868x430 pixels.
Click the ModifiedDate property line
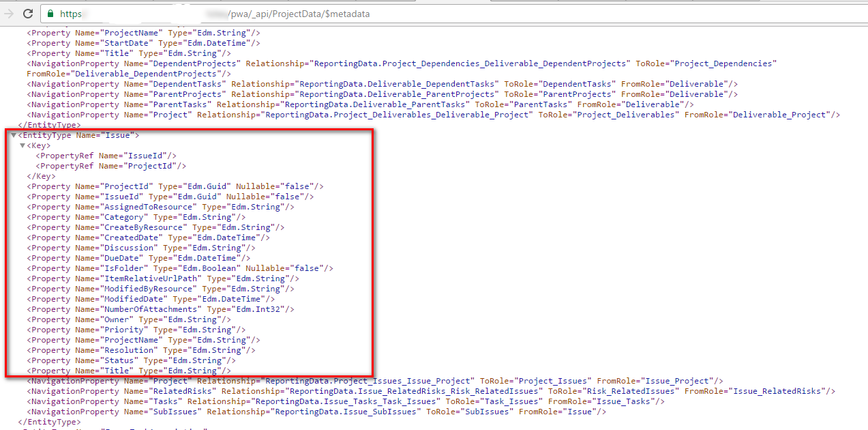pos(151,299)
